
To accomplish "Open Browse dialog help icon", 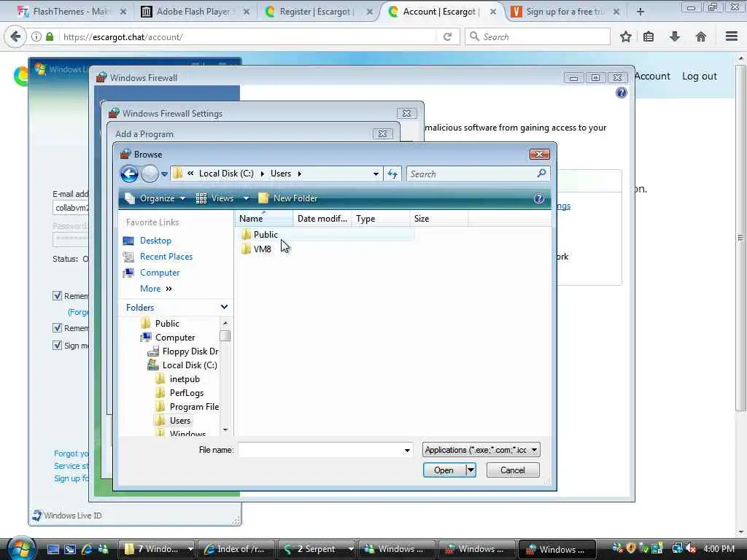I will [539, 198].
